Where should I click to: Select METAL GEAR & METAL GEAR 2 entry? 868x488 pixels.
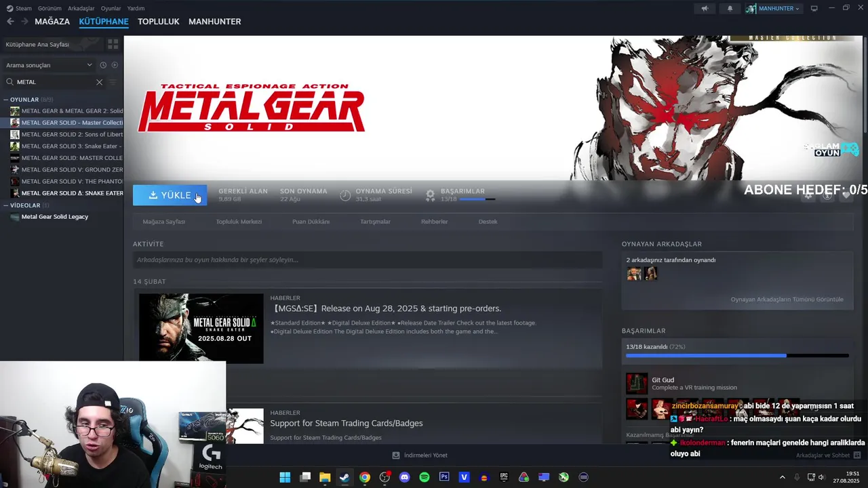[66, 111]
